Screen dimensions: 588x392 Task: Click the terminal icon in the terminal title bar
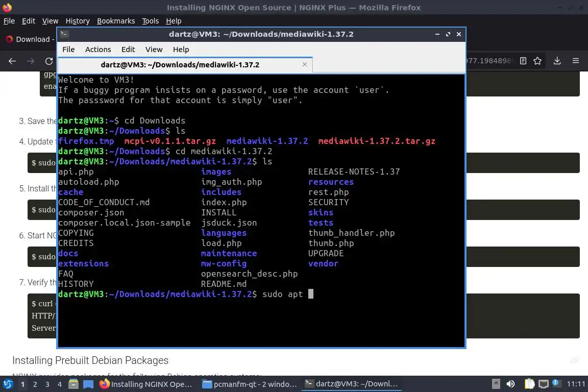click(64, 34)
